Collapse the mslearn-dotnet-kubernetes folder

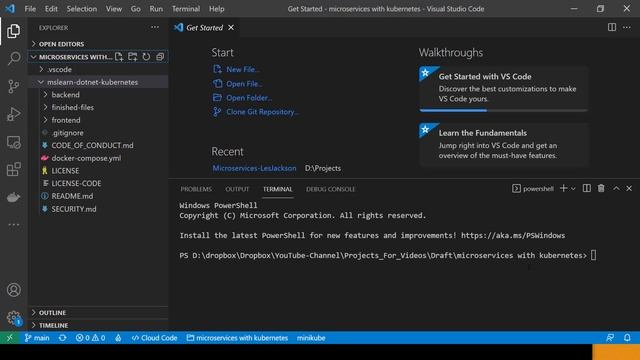98,82
